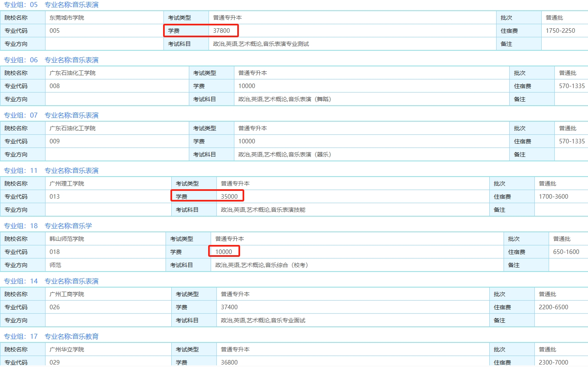Select the exam subjects ending 音乐表演（舞蹈）
The image size is (588, 367).
pos(285,99)
